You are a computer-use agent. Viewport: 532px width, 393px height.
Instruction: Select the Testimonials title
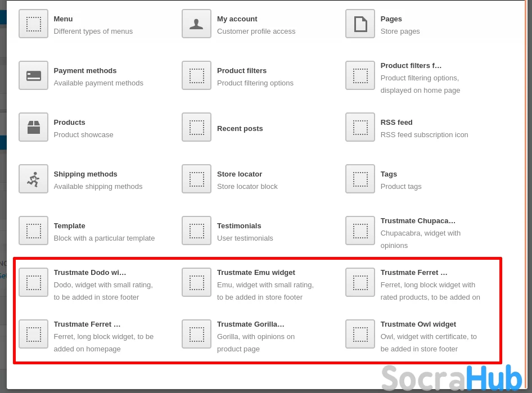239,226
